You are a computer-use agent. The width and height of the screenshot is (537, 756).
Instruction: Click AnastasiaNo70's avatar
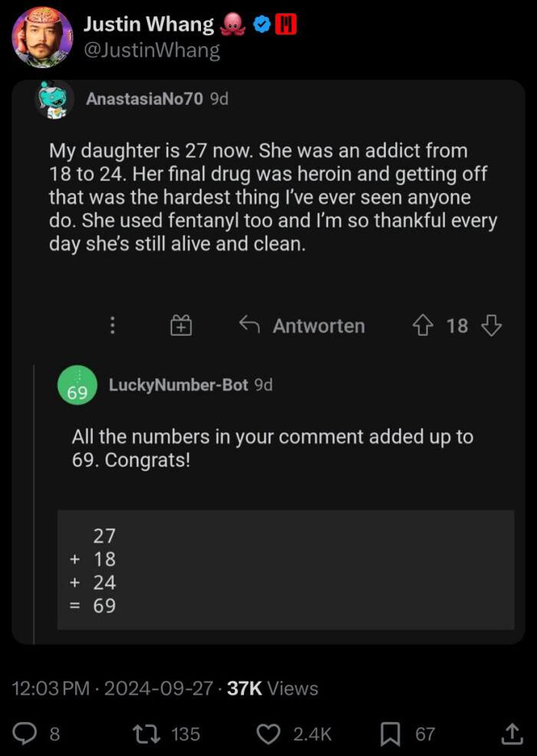(56, 100)
